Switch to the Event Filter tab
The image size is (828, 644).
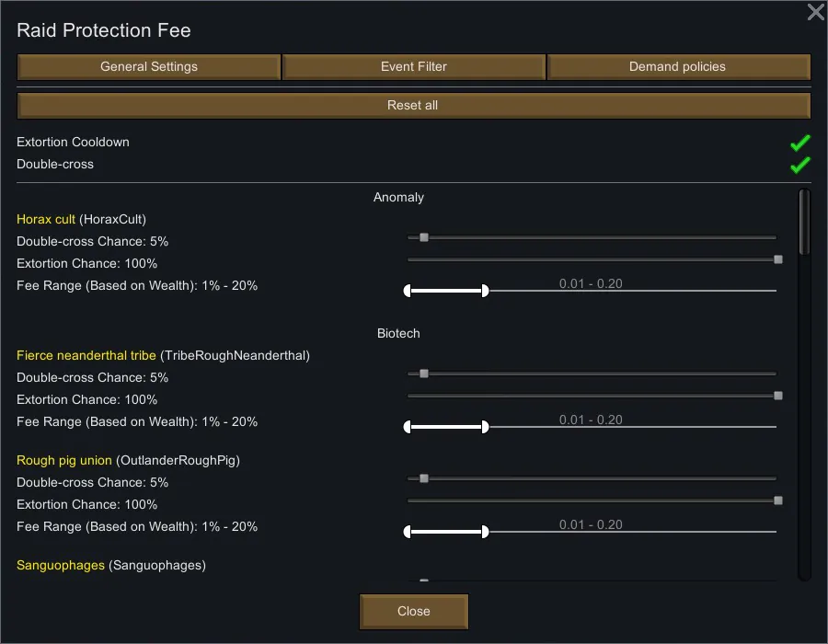click(x=413, y=67)
